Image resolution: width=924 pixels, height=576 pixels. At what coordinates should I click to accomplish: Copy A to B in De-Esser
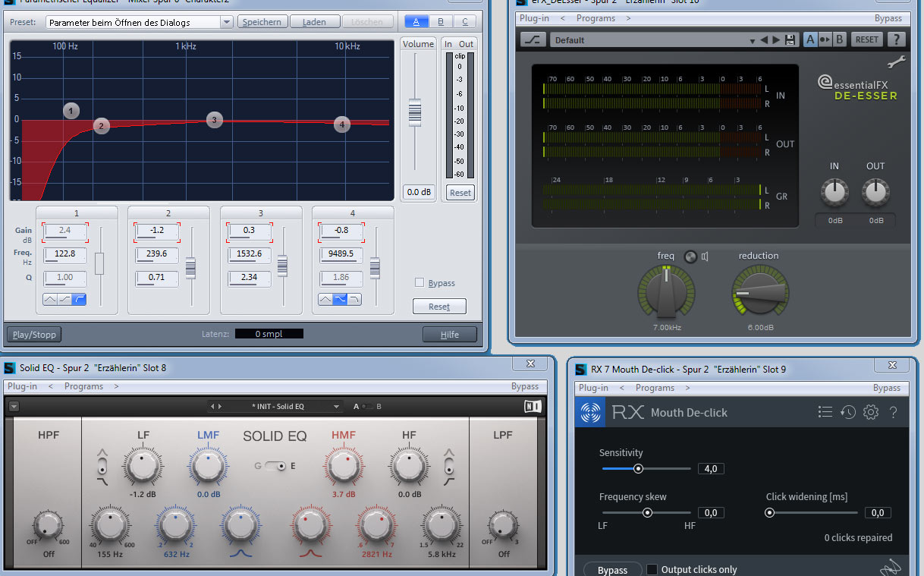825,39
